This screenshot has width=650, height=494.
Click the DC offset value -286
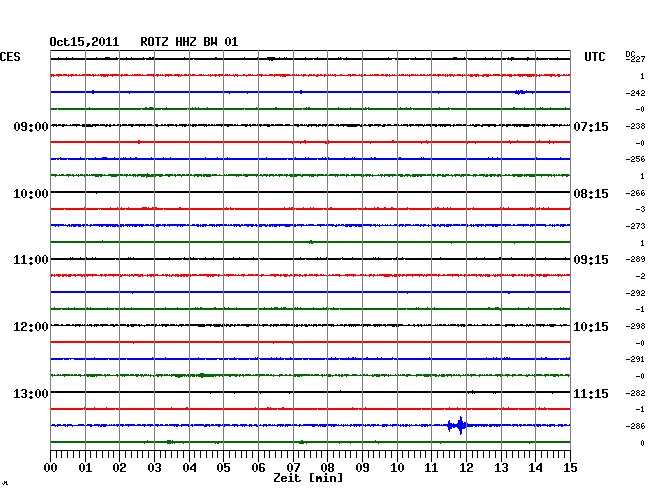point(635,426)
